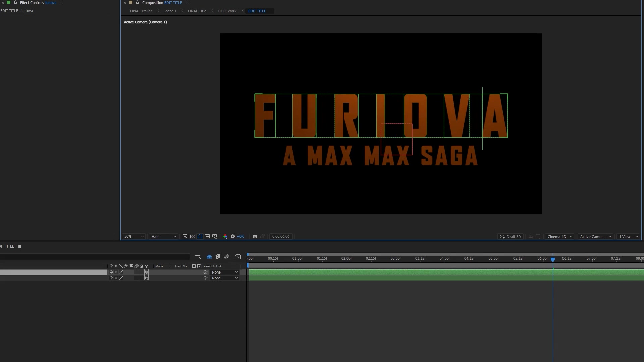Open Grid and Guide Options icon
Viewport: 644px width, 362px height.
[215, 237]
